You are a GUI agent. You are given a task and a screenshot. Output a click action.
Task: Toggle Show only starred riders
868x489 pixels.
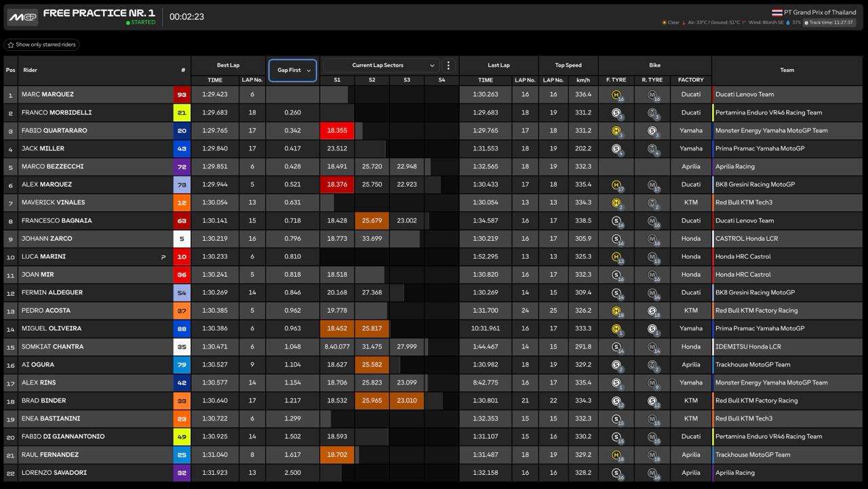41,45
